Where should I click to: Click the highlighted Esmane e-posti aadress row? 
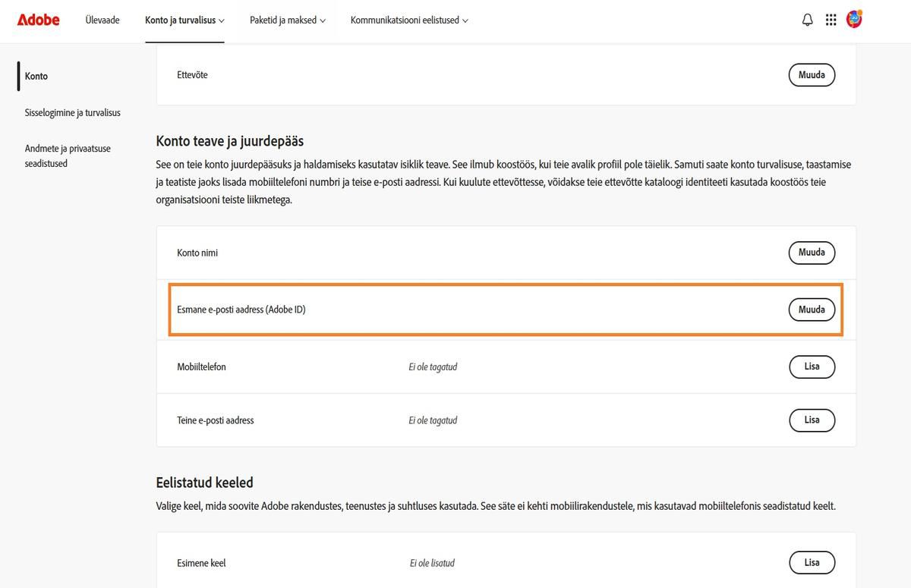click(x=455, y=310)
